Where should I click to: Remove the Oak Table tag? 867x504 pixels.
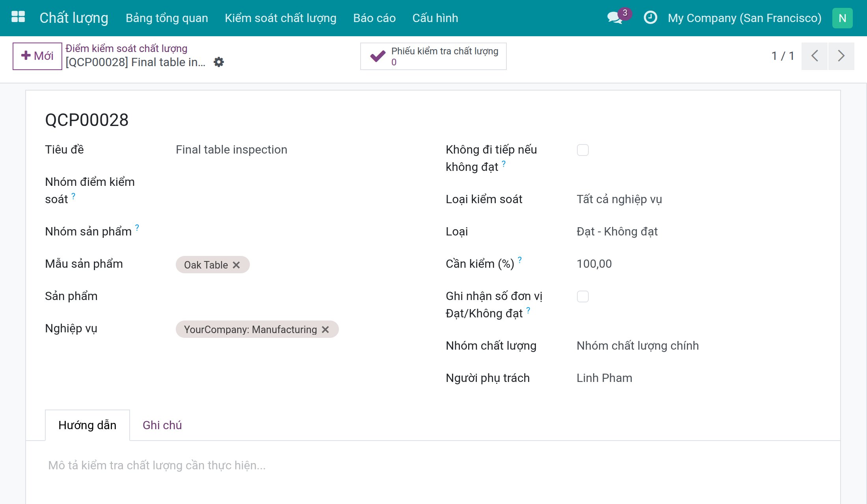point(236,265)
